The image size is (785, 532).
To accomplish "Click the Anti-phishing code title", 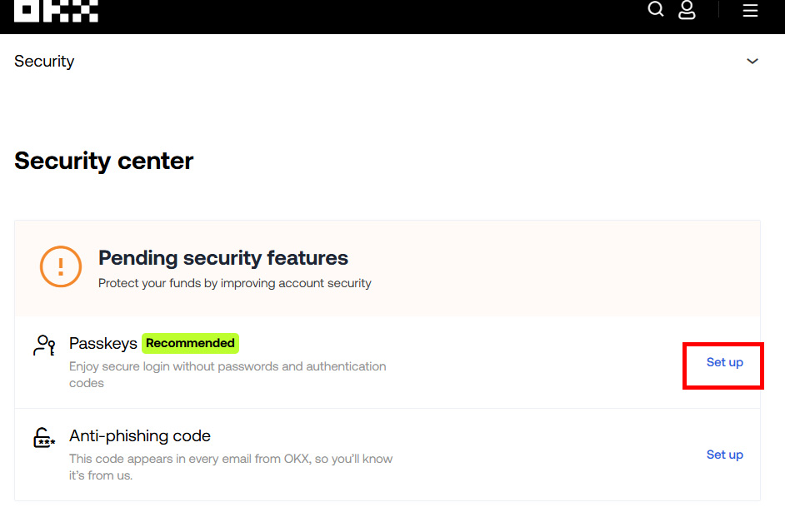I will tap(140, 436).
